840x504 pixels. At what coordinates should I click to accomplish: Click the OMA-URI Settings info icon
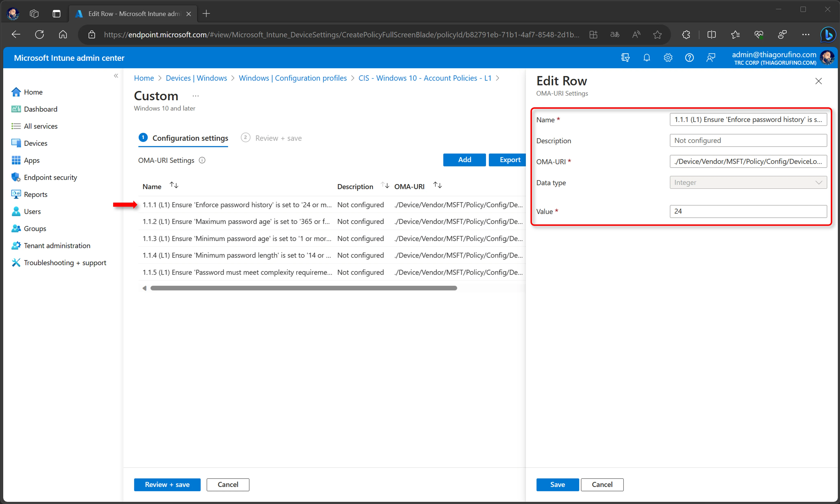pyautogui.click(x=202, y=160)
